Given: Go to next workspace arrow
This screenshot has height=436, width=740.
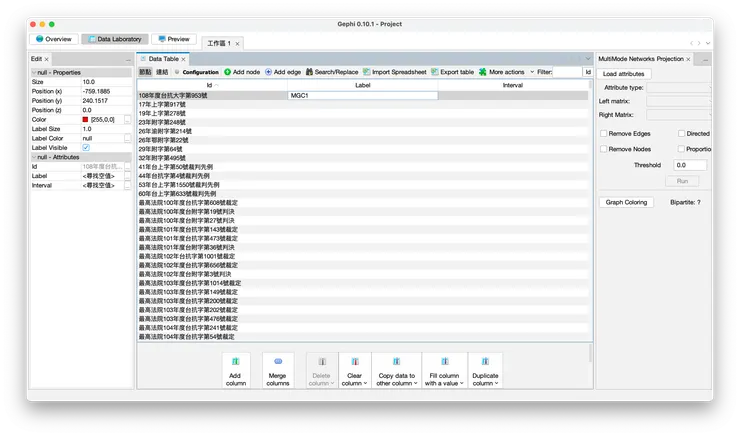Looking at the screenshot, I should (699, 43).
